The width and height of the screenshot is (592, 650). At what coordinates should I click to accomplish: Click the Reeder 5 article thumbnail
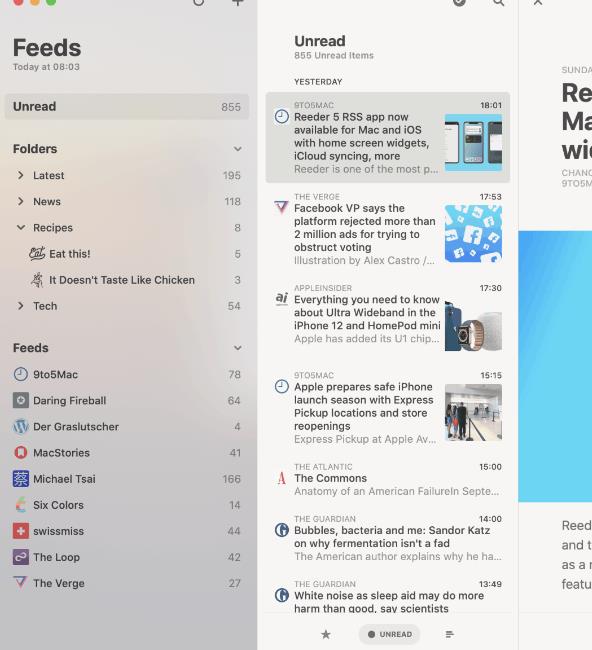pyautogui.click(x=473, y=143)
